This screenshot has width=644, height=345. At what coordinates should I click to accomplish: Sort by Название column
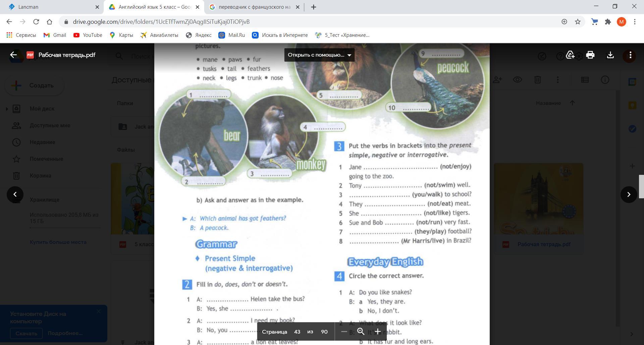point(548,103)
